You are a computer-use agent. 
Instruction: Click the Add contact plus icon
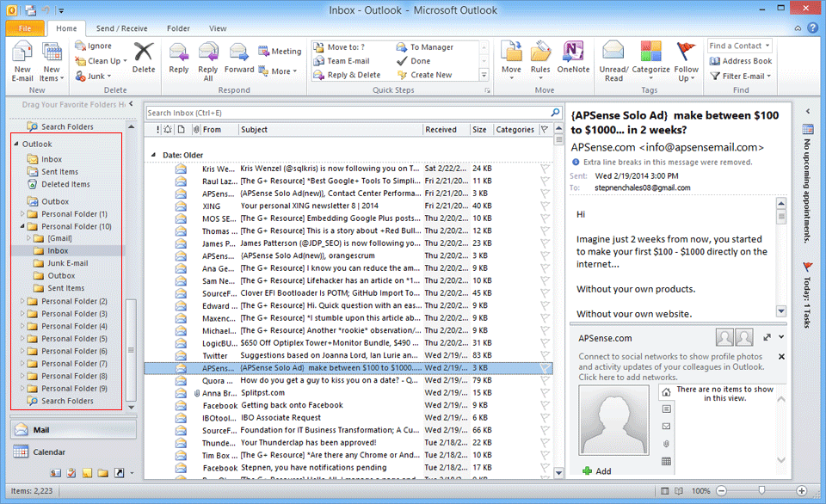click(588, 470)
